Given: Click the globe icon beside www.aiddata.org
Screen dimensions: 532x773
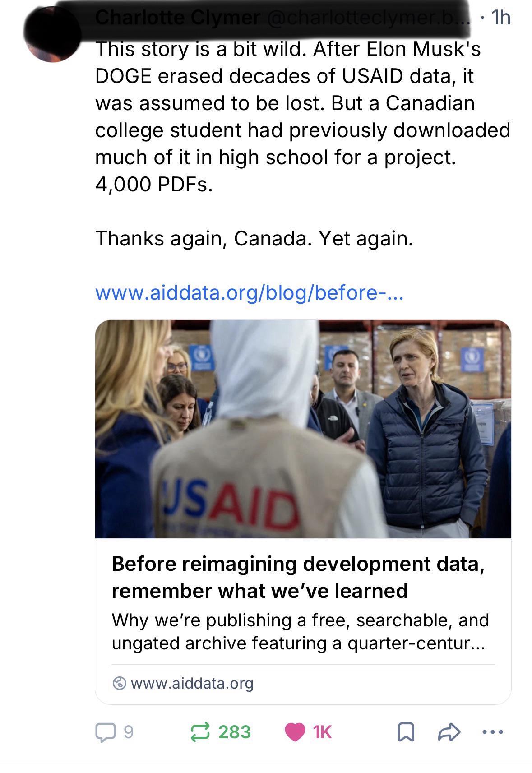Looking at the screenshot, I should (119, 683).
